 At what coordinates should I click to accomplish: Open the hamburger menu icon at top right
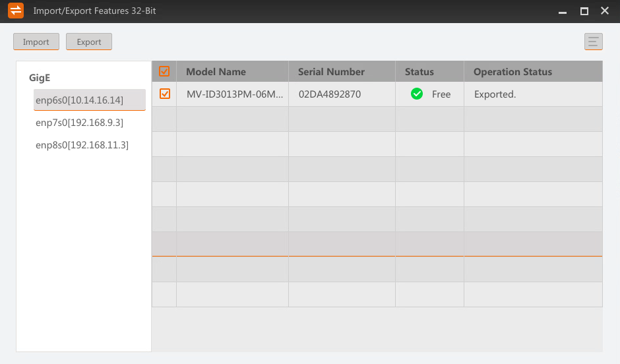pos(594,42)
